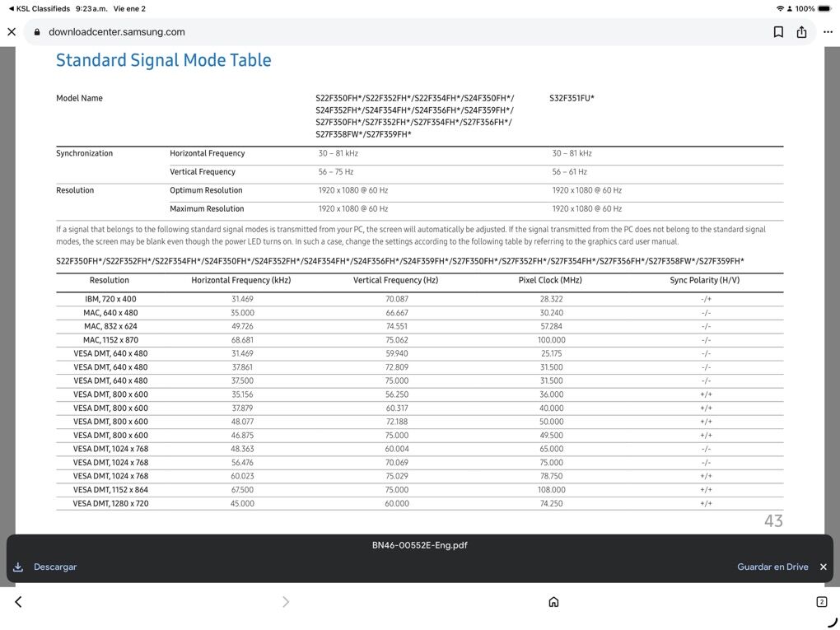840x630 pixels.
Task: Open the tab switcher showing 2 tabs
Action: 821,602
